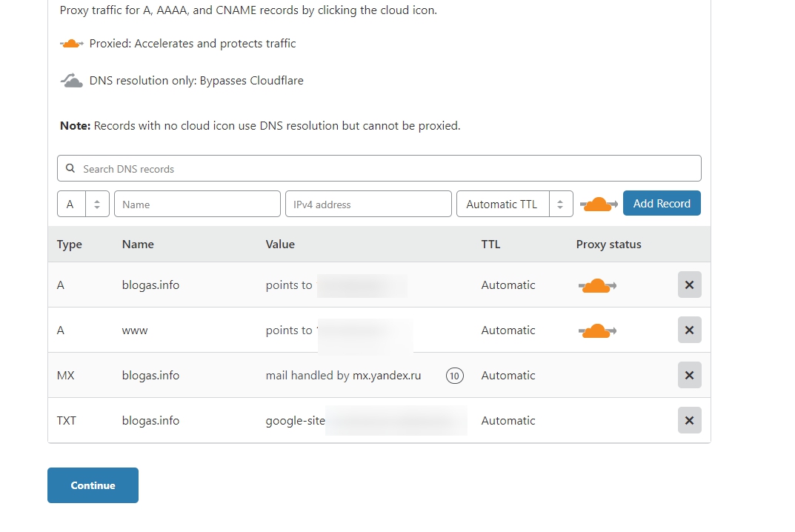Delete the blogas.info A record
Screen dimensions: 795x532
(x=689, y=285)
